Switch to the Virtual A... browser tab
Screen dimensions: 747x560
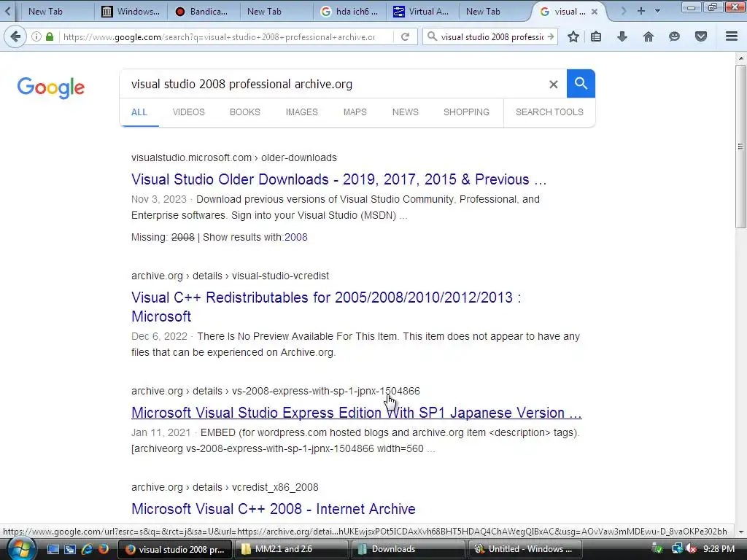[421, 12]
